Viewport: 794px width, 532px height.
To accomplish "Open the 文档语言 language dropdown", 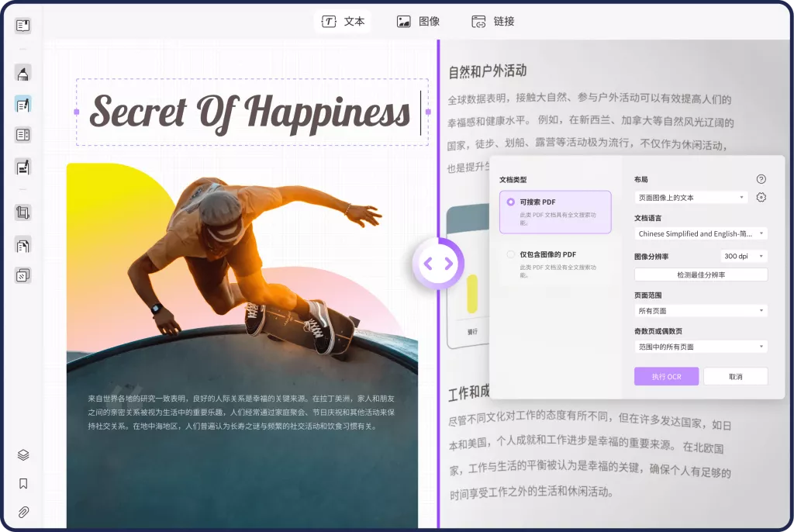I will click(x=700, y=233).
